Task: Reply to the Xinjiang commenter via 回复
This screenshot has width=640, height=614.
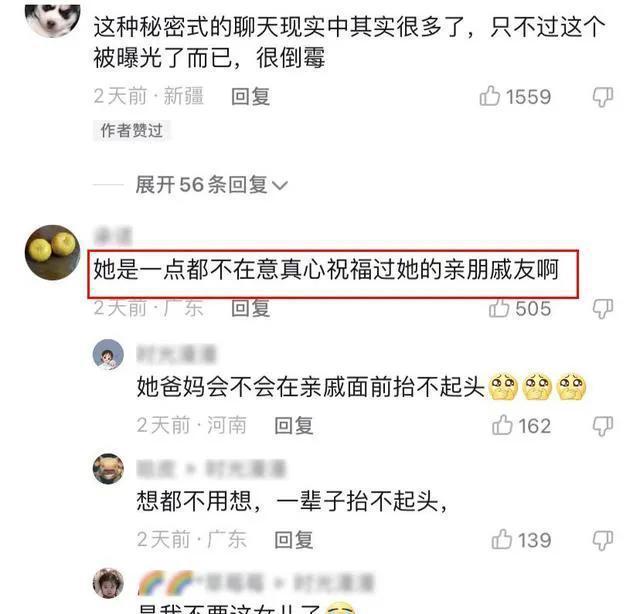Action: tap(250, 97)
